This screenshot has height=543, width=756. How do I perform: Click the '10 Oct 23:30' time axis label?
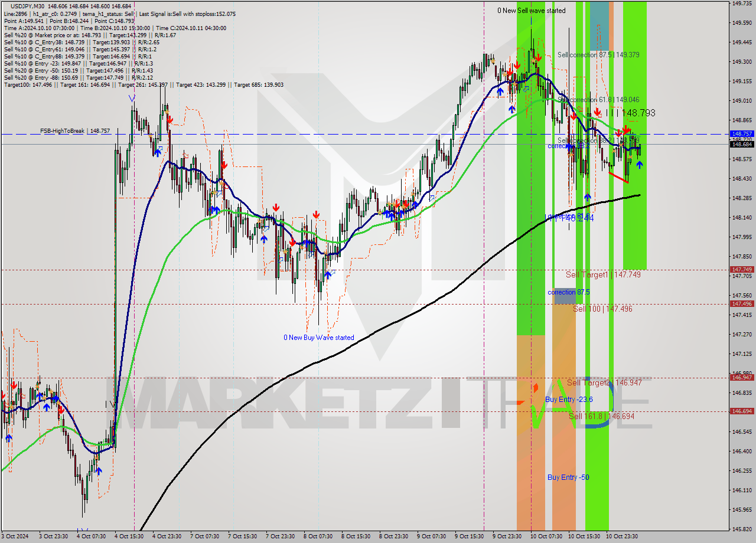tap(622, 537)
